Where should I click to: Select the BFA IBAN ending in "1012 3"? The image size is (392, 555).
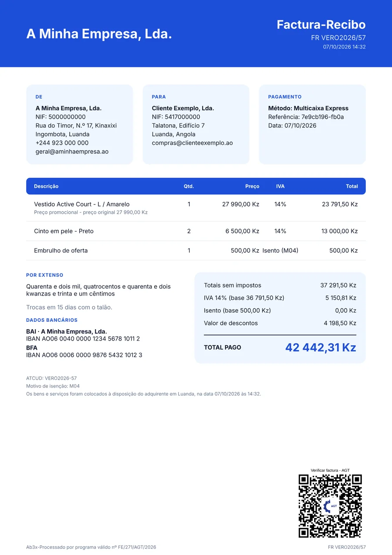pos(84,355)
